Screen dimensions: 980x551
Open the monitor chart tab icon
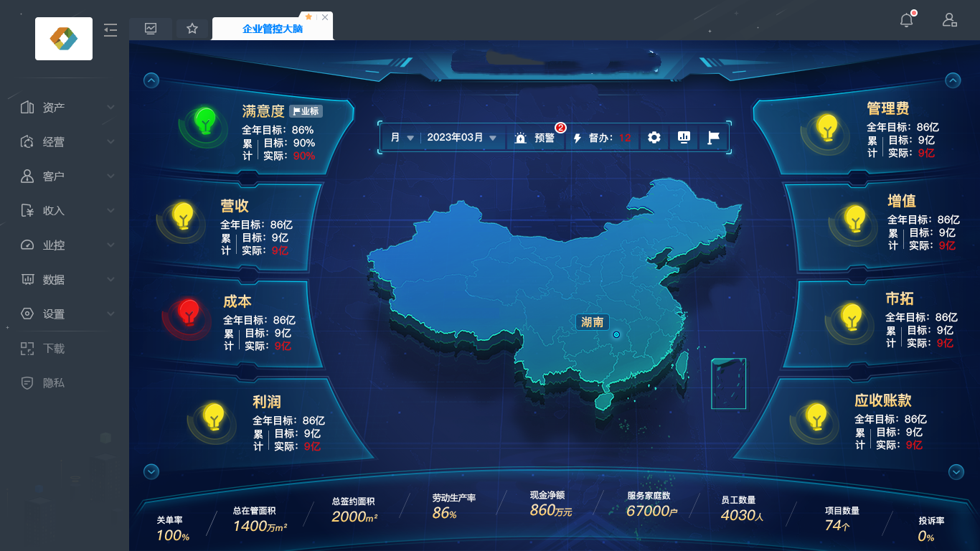point(151,29)
